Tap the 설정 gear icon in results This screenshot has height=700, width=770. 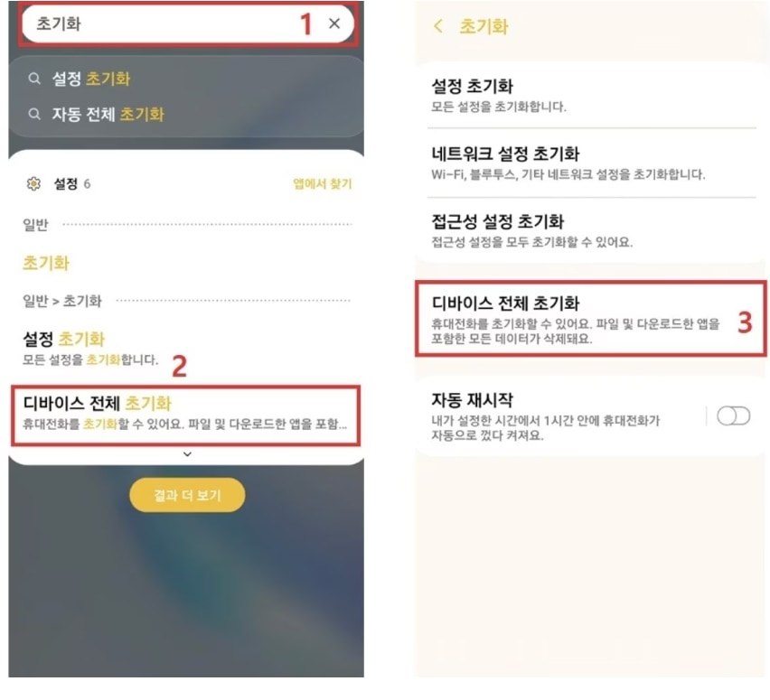[33, 183]
